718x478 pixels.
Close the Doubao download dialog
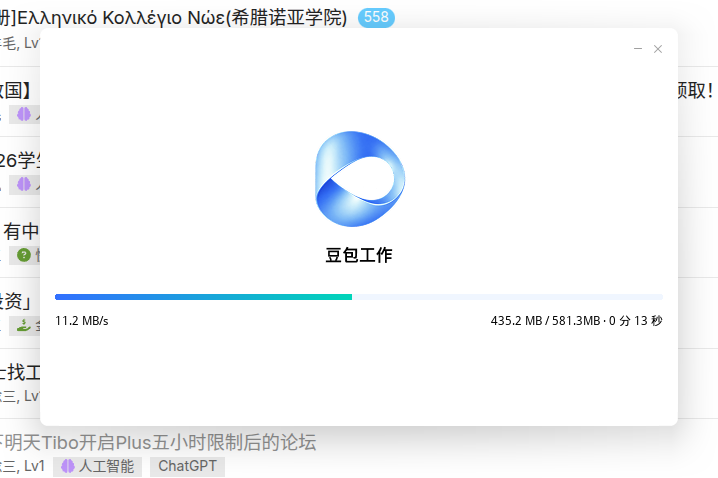(658, 49)
